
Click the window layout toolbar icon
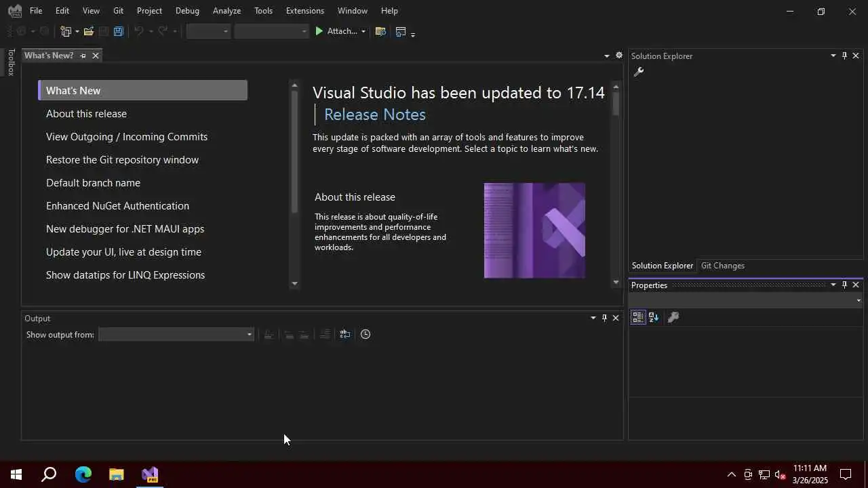401,31
